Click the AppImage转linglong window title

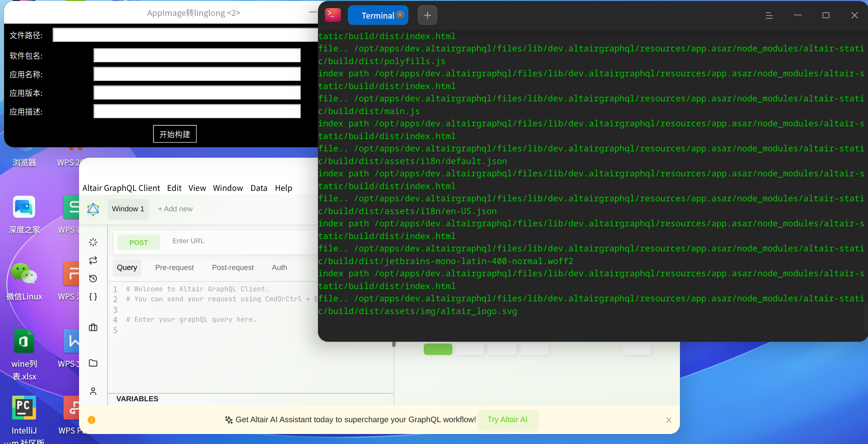pyautogui.click(x=193, y=13)
